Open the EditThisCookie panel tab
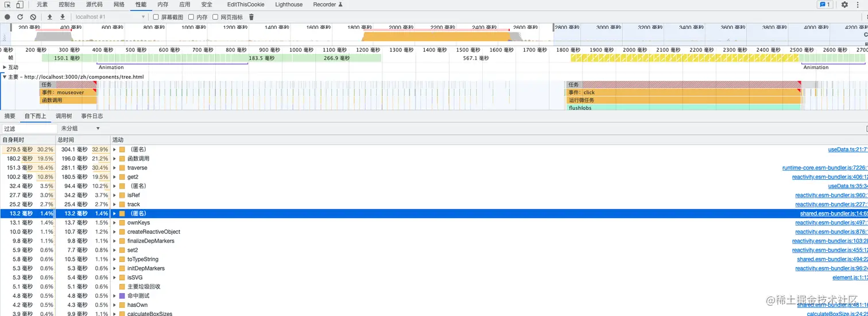Screen dimensions: 868x316 (246, 5)
